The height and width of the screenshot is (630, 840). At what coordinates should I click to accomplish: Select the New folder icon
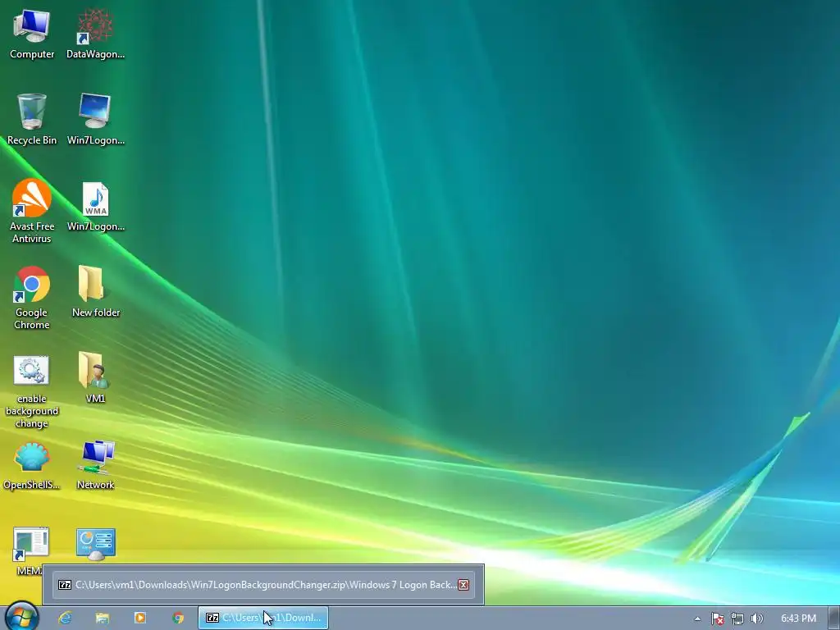(x=95, y=291)
